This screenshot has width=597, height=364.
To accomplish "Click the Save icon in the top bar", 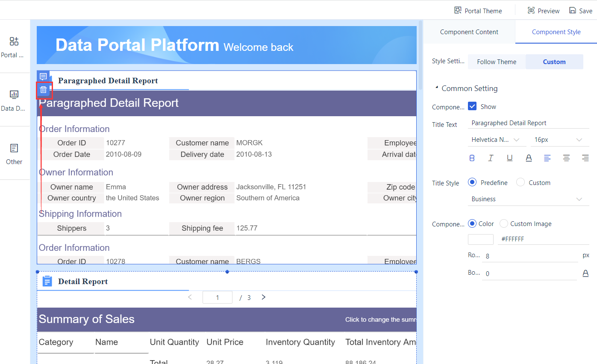I will click(x=580, y=10).
